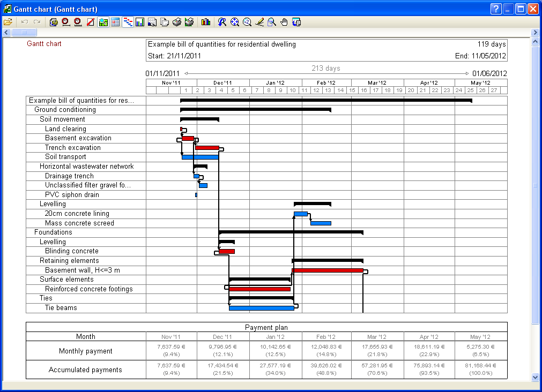Click blue bar for Soil transport

tap(200, 157)
